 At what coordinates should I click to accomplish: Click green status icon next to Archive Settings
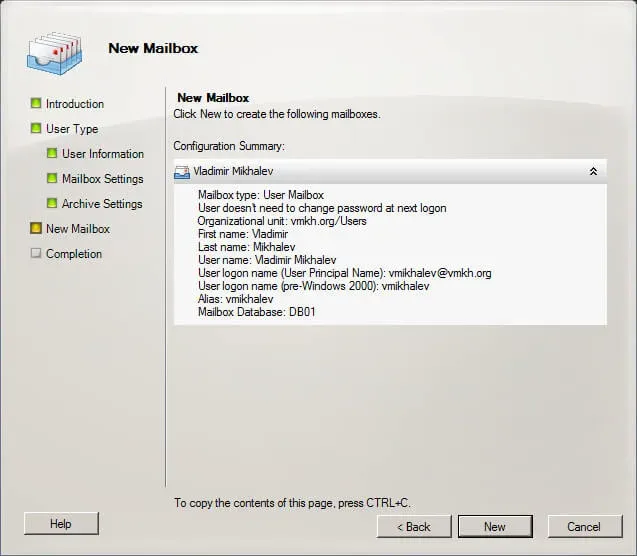(x=52, y=203)
